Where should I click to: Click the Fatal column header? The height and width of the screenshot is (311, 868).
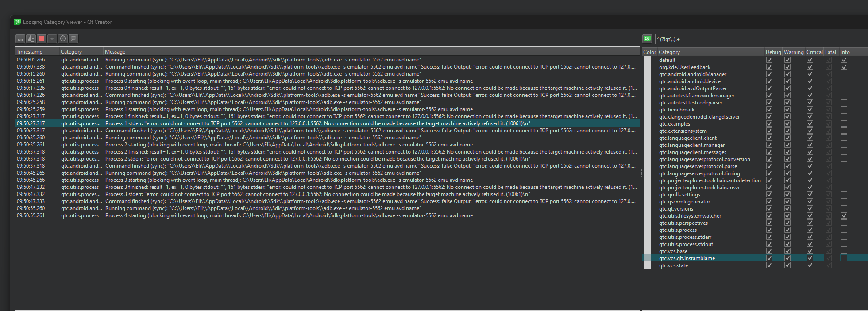[831, 52]
